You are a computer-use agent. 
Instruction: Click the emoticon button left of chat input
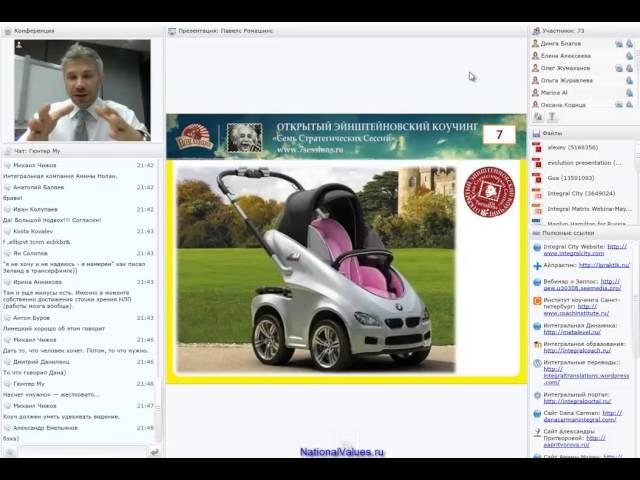(9, 452)
